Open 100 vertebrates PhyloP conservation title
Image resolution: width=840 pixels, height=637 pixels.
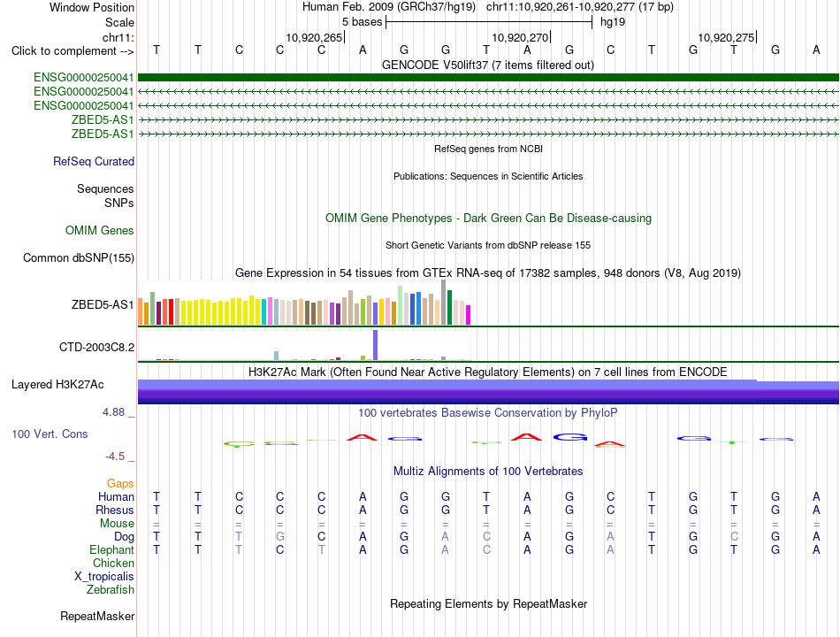tap(488, 413)
